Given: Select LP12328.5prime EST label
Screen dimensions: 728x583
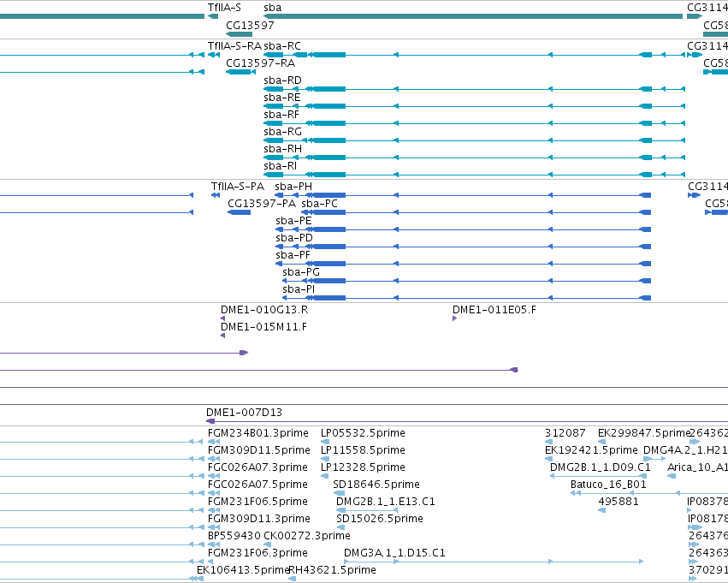Looking at the screenshot, I should [x=363, y=467].
